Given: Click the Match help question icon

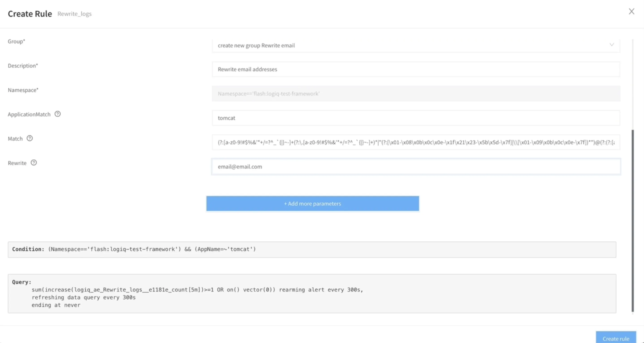Looking at the screenshot, I should (x=30, y=138).
